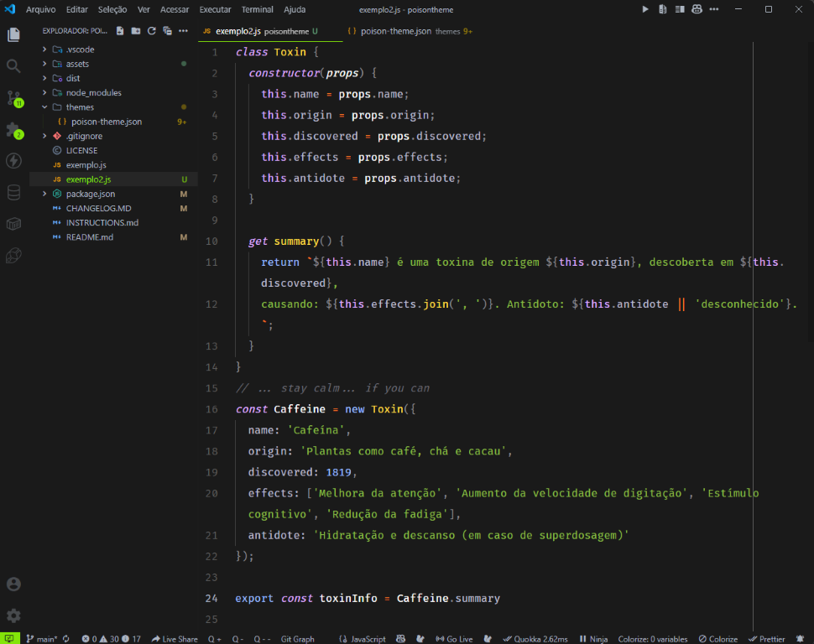Switch branch via main* status item

click(x=41, y=639)
